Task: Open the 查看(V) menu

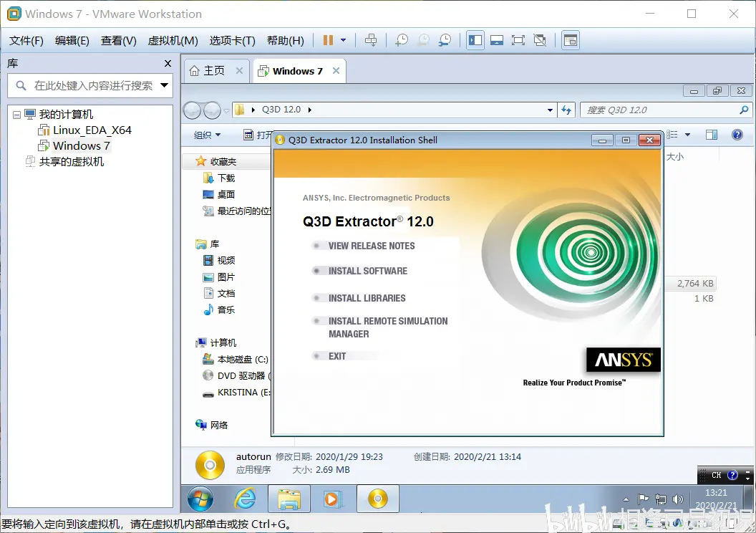Action: (x=118, y=41)
